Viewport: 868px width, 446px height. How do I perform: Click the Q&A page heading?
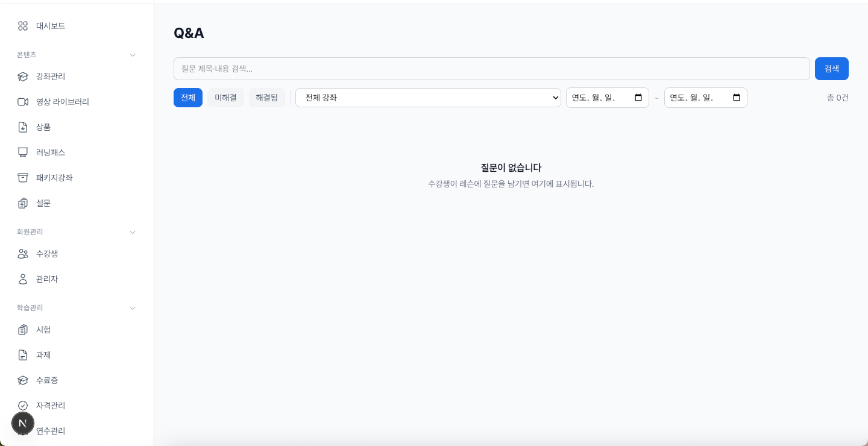pos(189,33)
